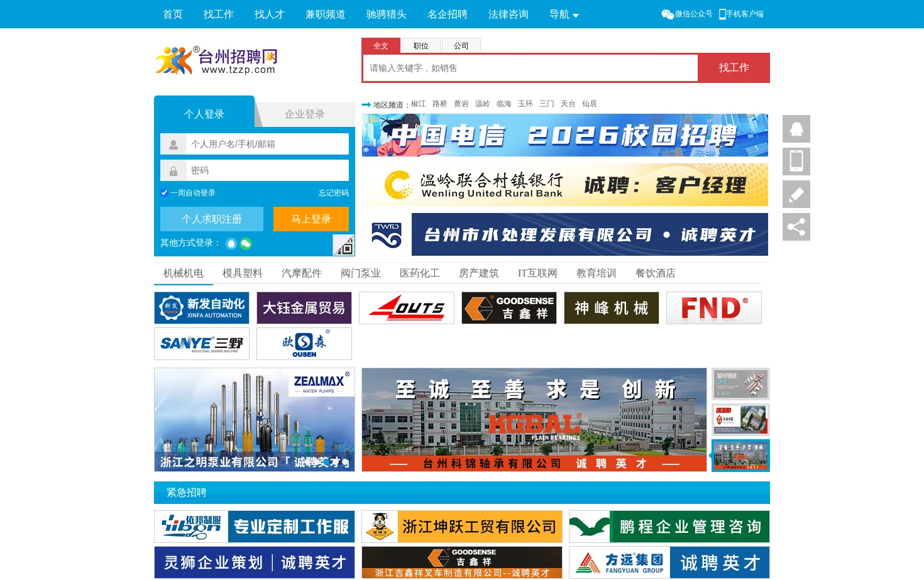Open 驰骋猎头 in the top navigation

click(x=387, y=14)
